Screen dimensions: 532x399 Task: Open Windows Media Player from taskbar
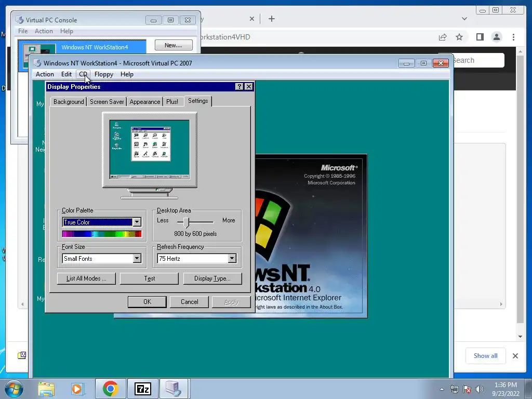point(77,389)
